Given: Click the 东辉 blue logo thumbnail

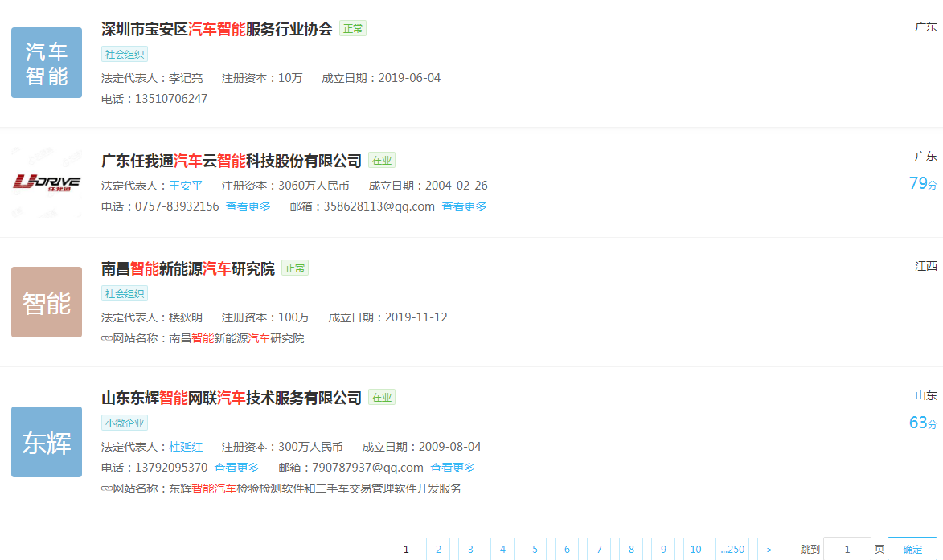Looking at the screenshot, I should (x=47, y=442).
